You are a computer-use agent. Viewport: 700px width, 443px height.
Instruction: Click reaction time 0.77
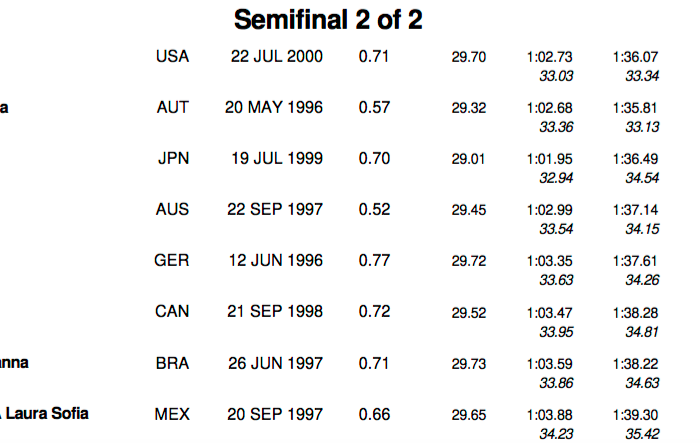click(374, 260)
